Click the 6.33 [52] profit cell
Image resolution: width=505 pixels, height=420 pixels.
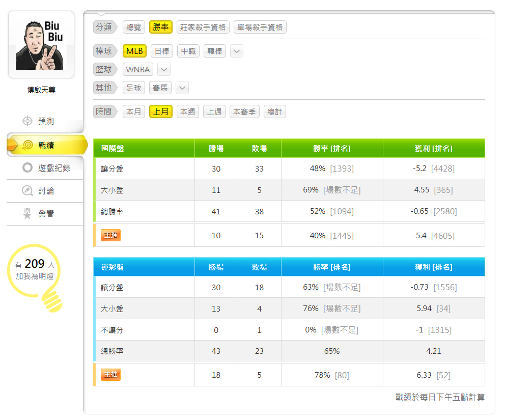coord(434,375)
